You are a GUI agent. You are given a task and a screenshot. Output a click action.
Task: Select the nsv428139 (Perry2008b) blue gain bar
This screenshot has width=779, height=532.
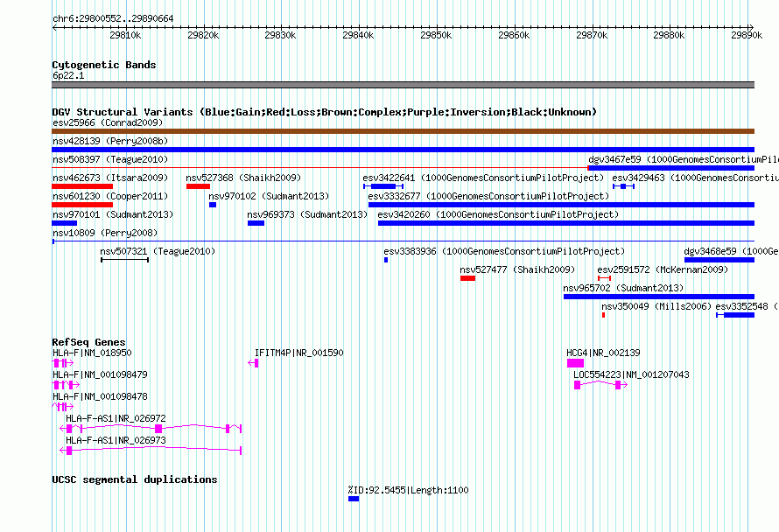(x=403, y=150)
